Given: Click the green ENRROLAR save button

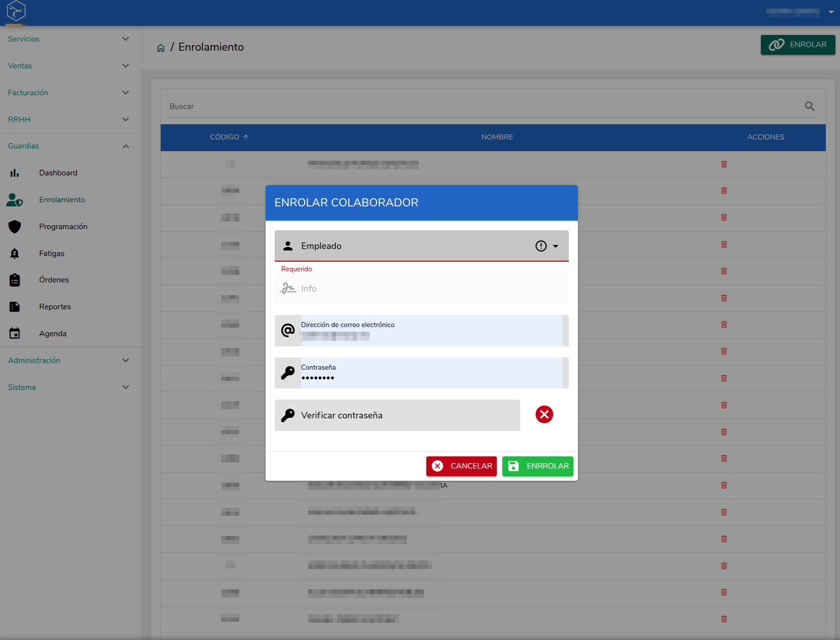Looking at the screenshot, I should point(537,466).
